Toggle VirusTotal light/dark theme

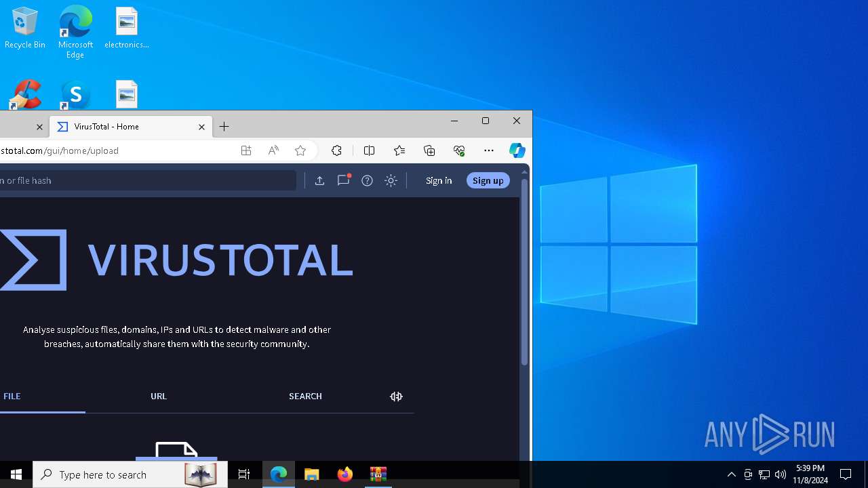(391, 180)
